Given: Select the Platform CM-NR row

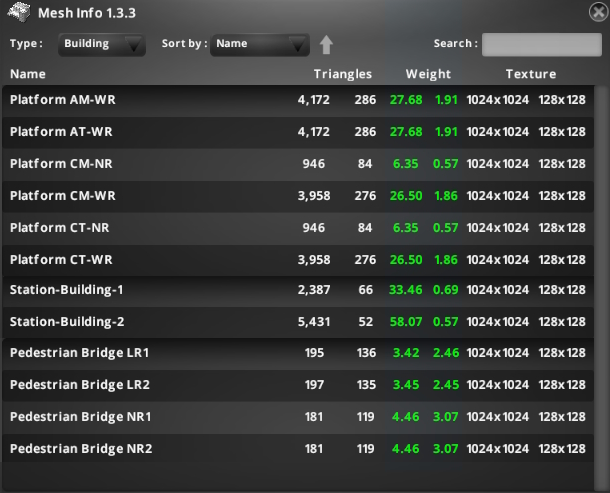Looking at the screenshot, I should pyautogui.click(x=298, y=164).
